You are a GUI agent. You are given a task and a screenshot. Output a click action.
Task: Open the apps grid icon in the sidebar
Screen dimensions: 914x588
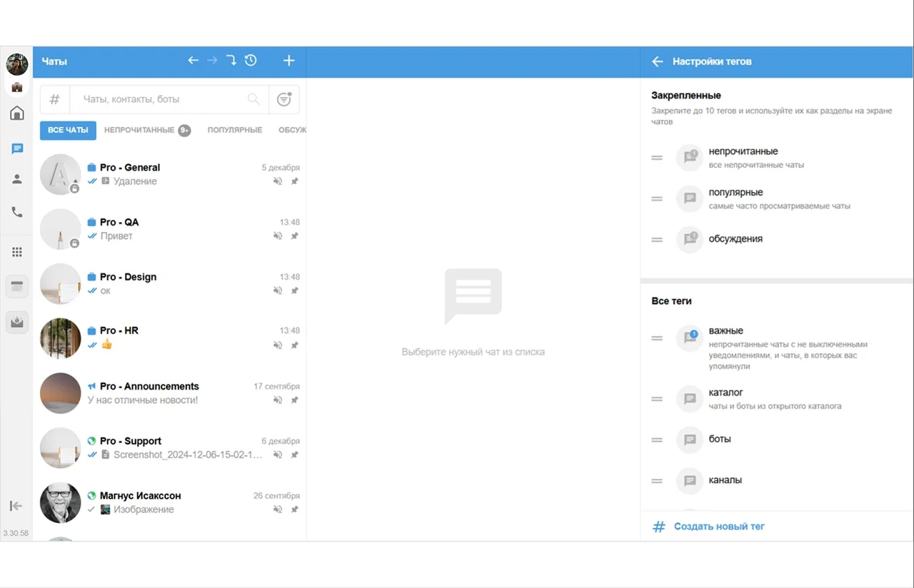click(16, 251)
